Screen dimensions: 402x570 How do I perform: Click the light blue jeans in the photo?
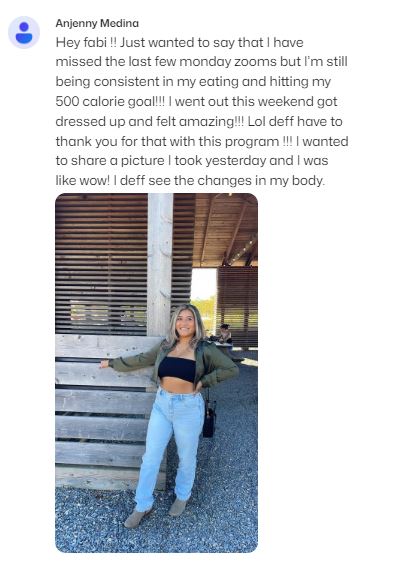click(171, 445)
